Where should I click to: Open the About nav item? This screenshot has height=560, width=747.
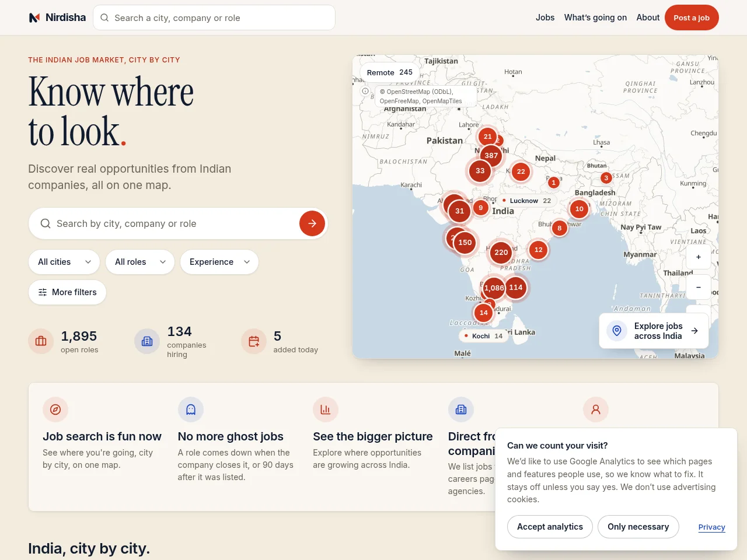pos(648,17)
